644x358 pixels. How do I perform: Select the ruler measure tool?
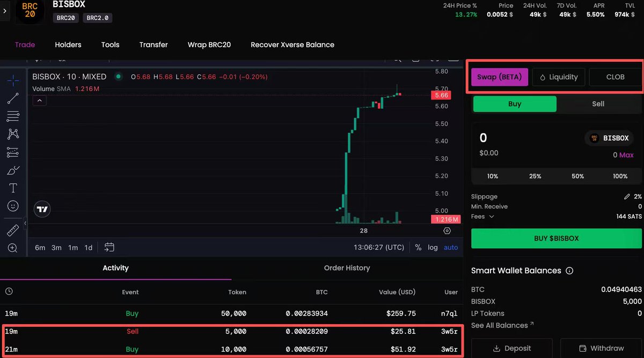tap(13, 230)
